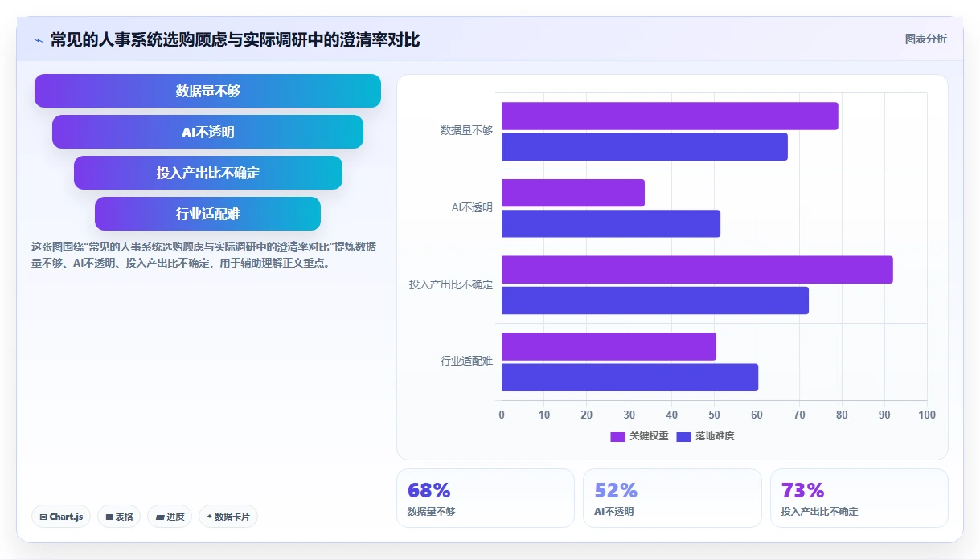Click the x-axis value 0
The height and width of the screenshot is (560, 980).
(502, 415)
